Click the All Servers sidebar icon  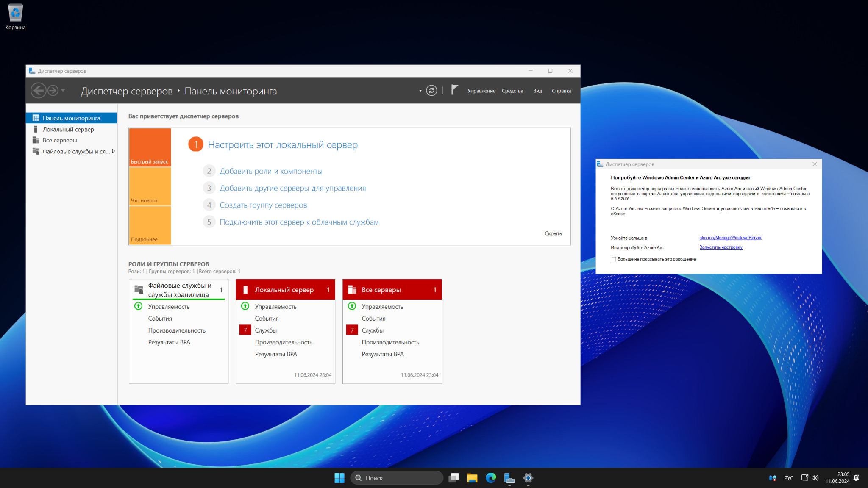point(36,140)
